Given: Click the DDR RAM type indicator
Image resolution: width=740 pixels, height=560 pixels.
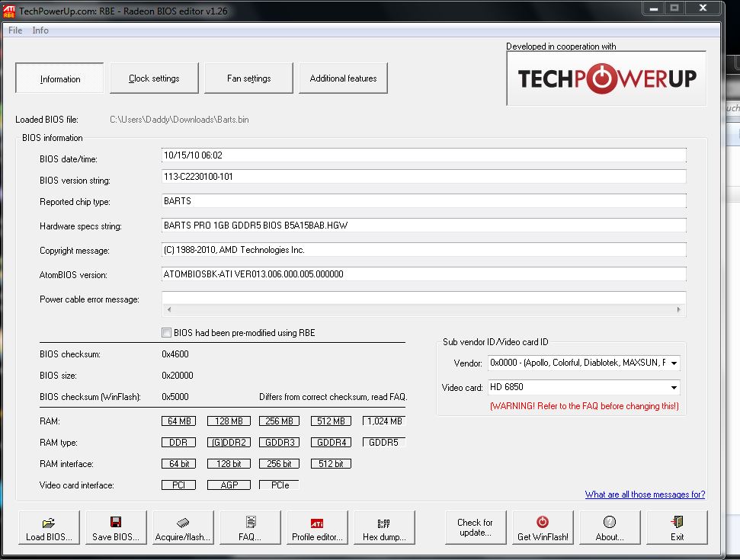Looking at the screenshot, I should click(x=179, y=442).
